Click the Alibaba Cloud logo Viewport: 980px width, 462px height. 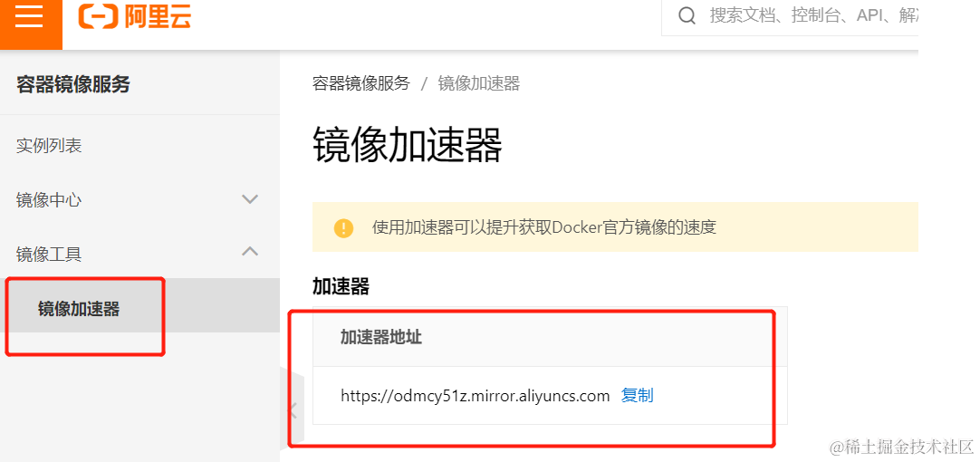point(134,16)
